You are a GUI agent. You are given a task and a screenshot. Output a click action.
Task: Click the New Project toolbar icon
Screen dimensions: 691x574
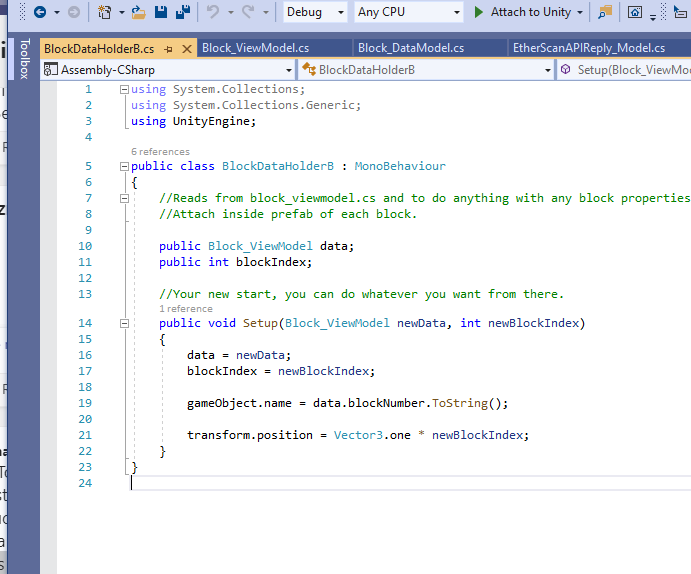point(105,12)
